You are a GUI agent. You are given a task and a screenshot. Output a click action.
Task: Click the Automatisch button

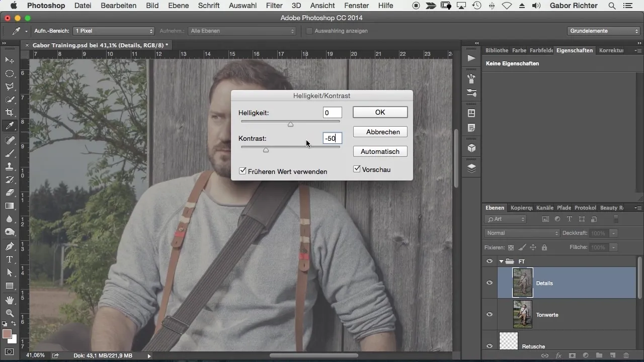(380, 151)
